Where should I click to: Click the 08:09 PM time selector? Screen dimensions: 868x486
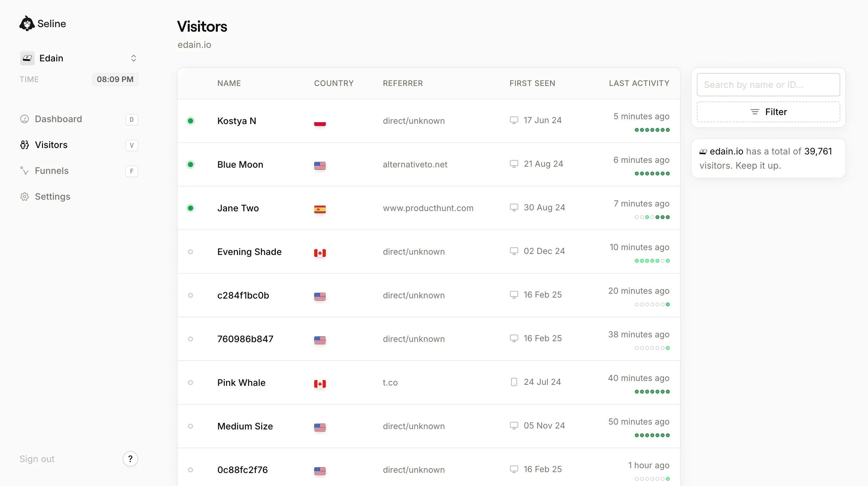point(115,79)
